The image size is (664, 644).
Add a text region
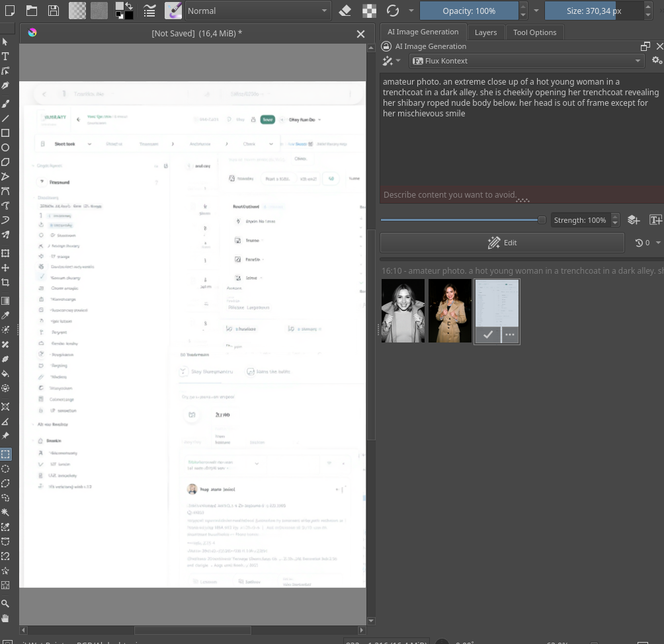tap(655, 220)
